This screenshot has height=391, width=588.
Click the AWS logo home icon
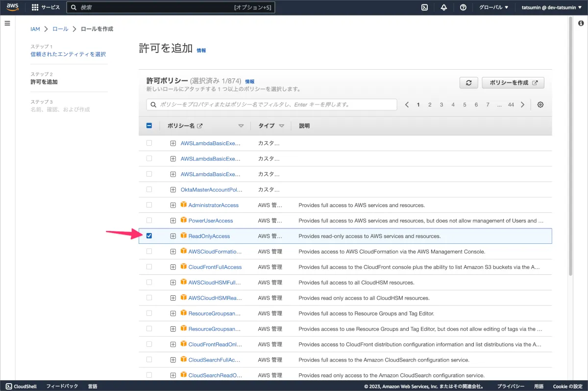13,7
